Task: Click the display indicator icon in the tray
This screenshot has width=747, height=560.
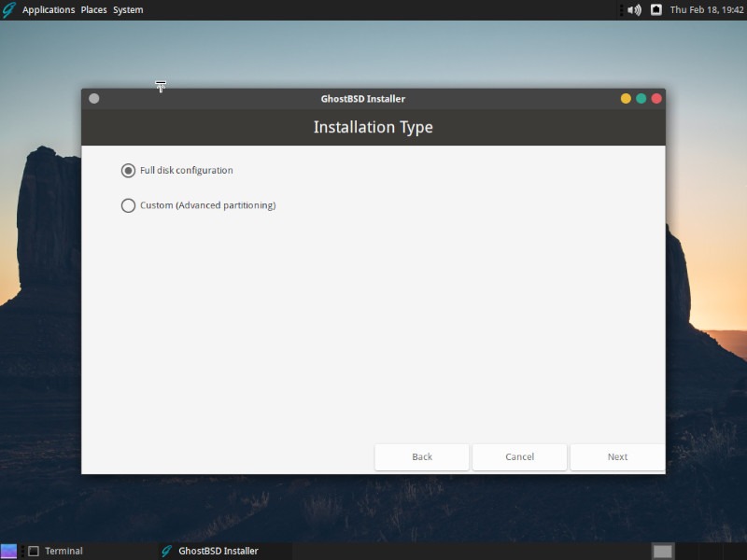Action: pyautogui.click(x=655, y=9)
